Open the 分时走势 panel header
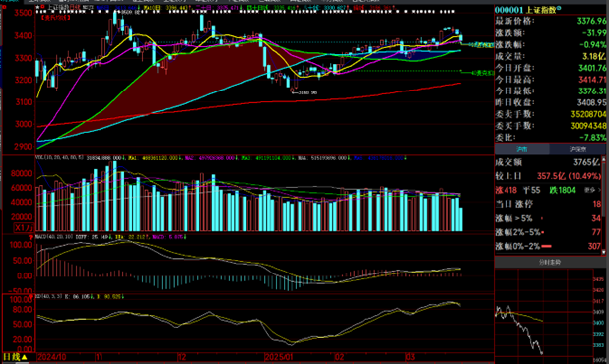Image resolution: width=609 pixels, height=364 pixels. coord(549,263)
